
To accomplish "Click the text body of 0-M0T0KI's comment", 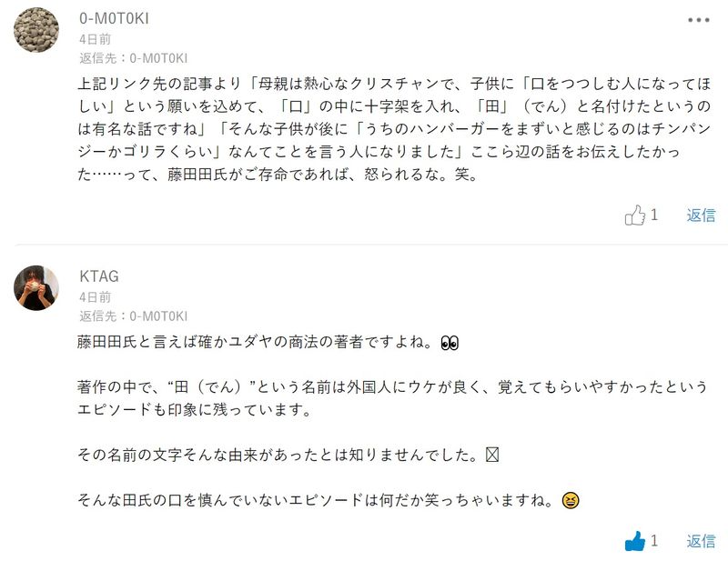I will tap(394, 129).
